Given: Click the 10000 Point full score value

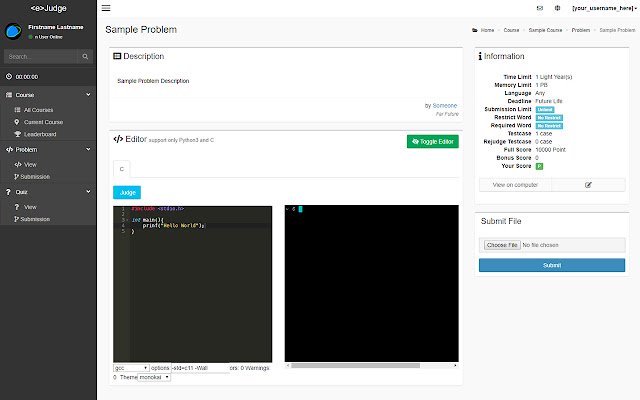Looking at the screenshot, I should coord(550,150).
